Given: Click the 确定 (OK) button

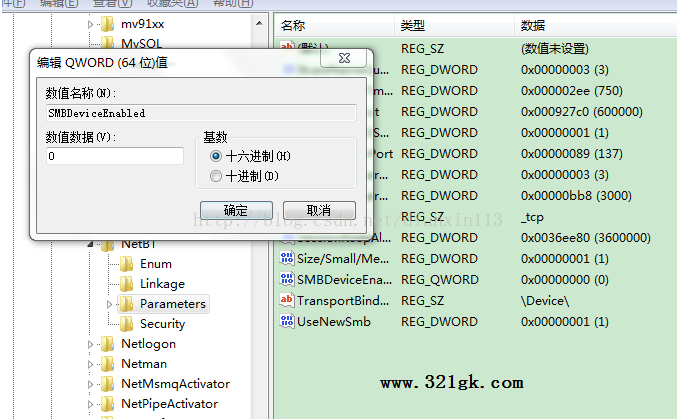Looking at the screenshot, I should pos(236,210).
